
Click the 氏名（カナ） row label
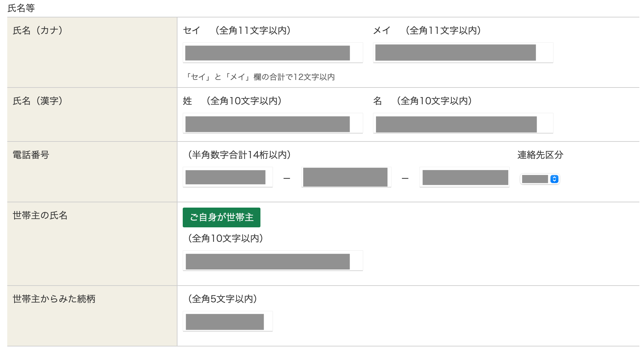click(x=38, y=31)
